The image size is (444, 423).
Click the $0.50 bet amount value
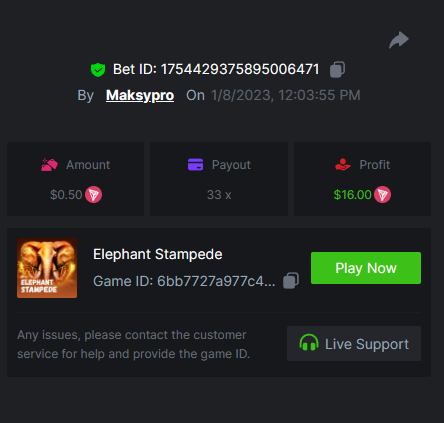pos(66,195)
